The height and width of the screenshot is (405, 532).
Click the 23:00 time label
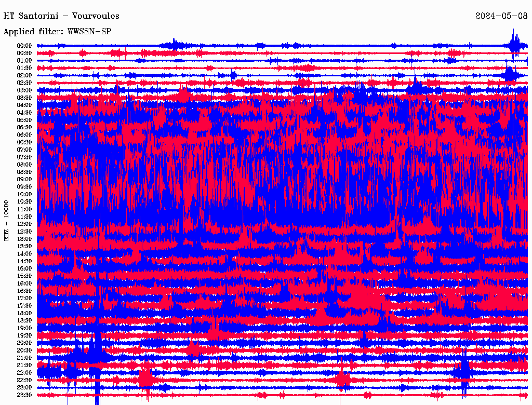tap(24, 388)
